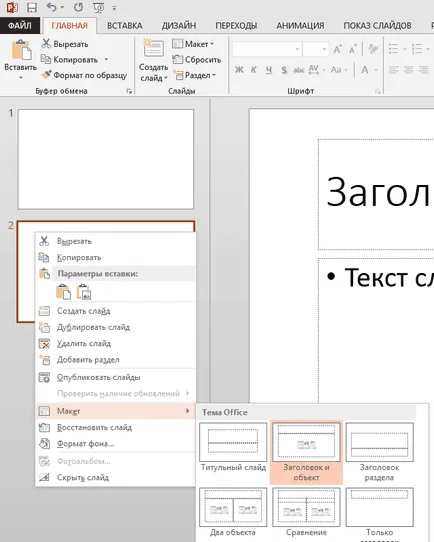Viewport: 434px width, 542px height.
Task: Choose Paste as Picture option icon
Action: pyautogui.click(x=84, y=291)
